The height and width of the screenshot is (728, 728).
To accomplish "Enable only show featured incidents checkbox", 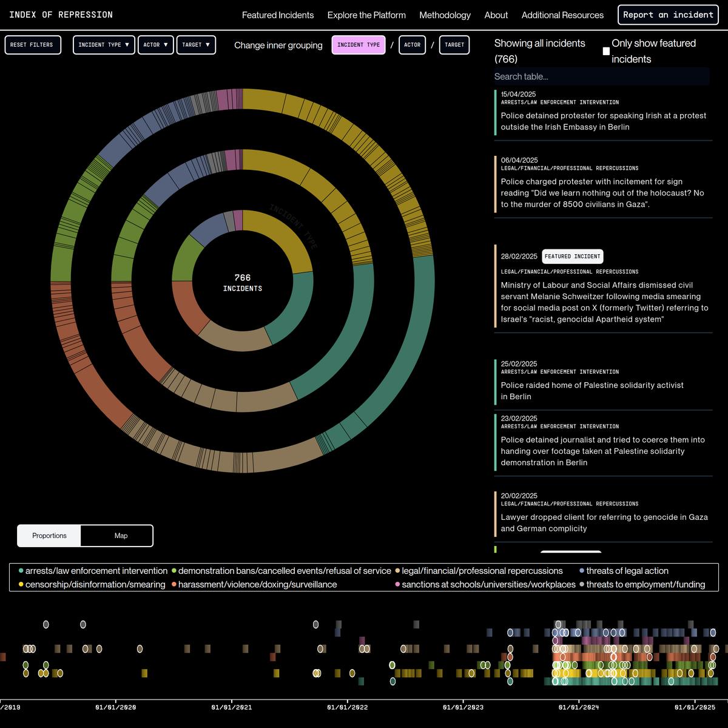I will [x=606, y=52].
